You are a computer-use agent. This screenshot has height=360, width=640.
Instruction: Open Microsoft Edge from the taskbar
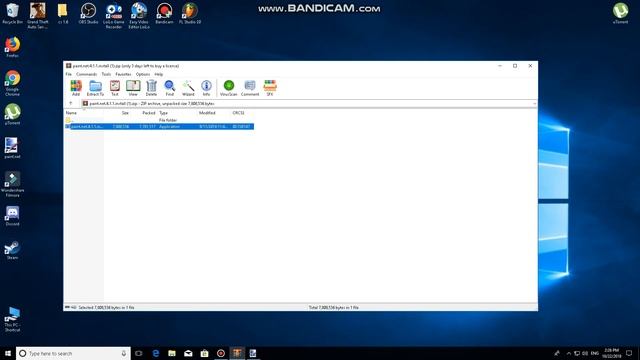[156, 353]
